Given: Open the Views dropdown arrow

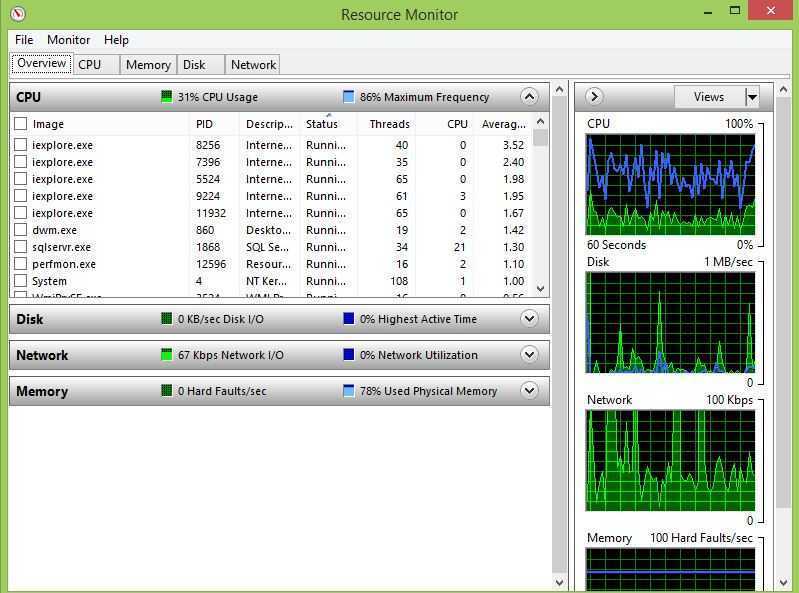Looking at the screenshot, I should (752, 96).
